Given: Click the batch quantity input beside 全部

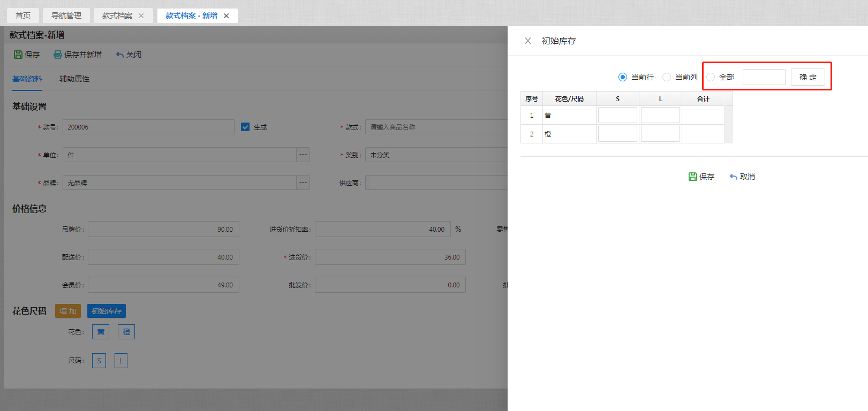Looking at the screenshot, I should click(x=764, y=77).
